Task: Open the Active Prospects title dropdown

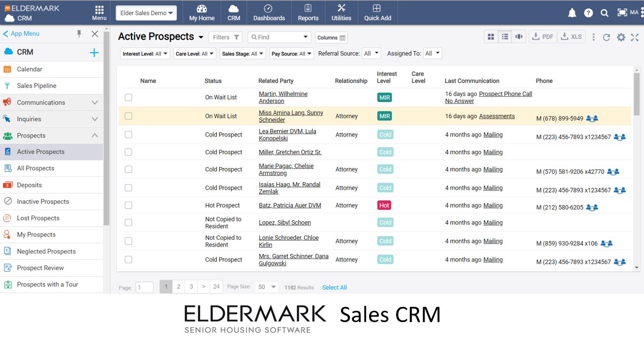Action: (x=201, y=37)
